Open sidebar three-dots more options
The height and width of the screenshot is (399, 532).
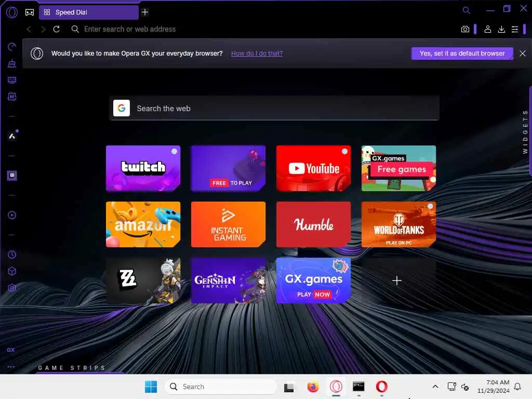11,367
